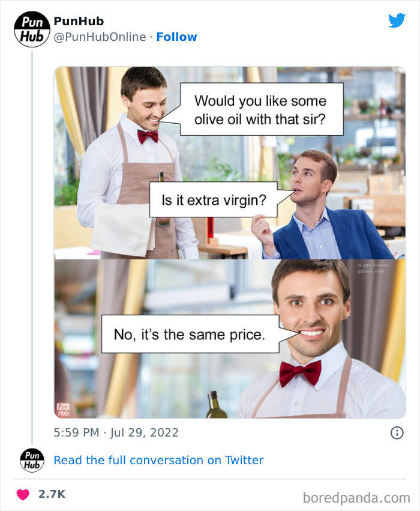Click the PunHub watermark inside the meme
This screenshot has height=511, width=420.
pos(62,408)
